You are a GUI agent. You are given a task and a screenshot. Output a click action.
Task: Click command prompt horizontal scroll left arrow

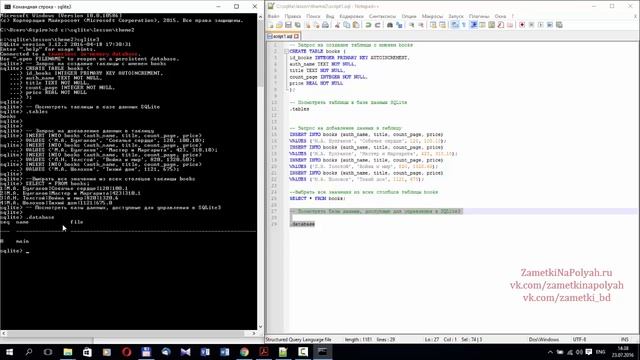point(4,333)
